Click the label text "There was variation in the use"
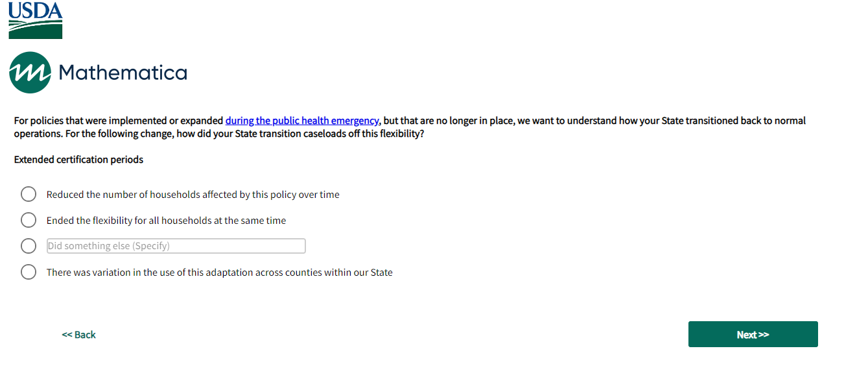The image size is (868, 377). tap(219, 273)
